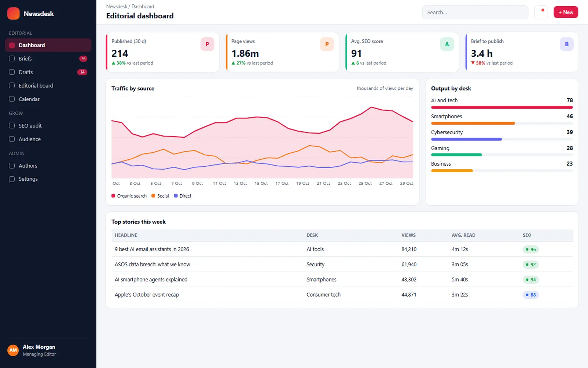Click the Settings sidebar icon
588x368 pixels.
(12, 179)
